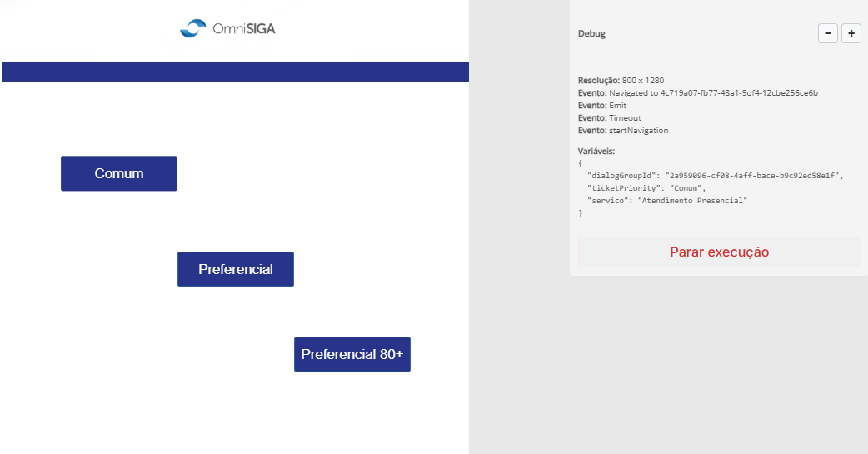Screen dimensions: 868x454
Task: Select the Comum ticket option
Action: (x=119, y=173)
